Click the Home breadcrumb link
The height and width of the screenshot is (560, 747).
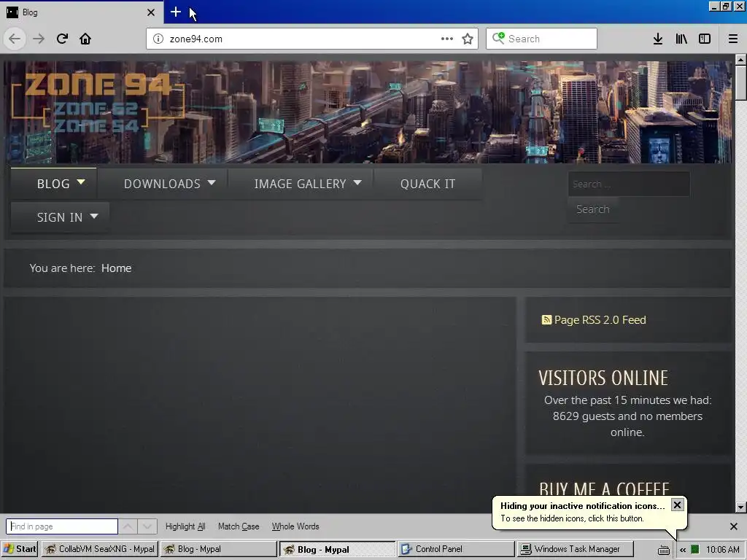(116, 268)
